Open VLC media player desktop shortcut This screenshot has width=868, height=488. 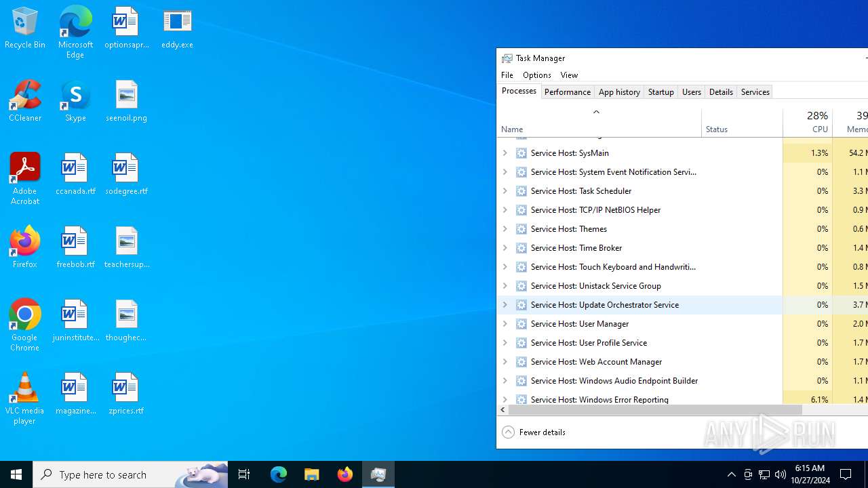[x=25, y=399]
